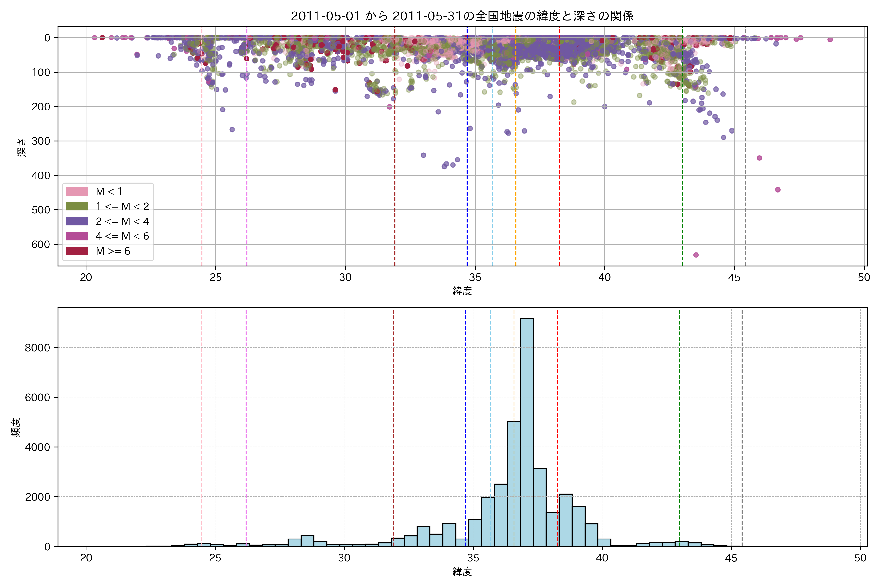Click the 緯度 label under the scatter plot
882x588 pixels.
click(462, 291)
